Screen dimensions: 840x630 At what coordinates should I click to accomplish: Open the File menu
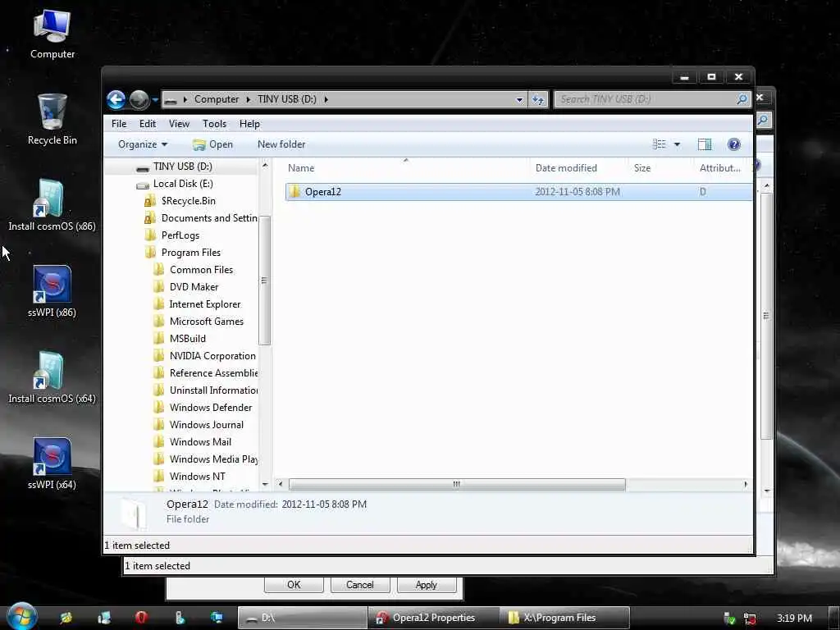pyautogui.click(x=119, y=124)
